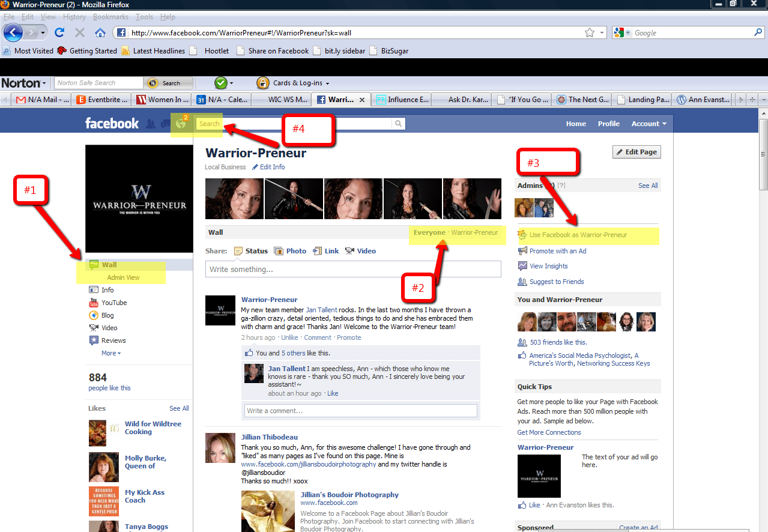768x532 pixels.
Task: Expand More in the page sidebar
Action: click(x=109, y=352)
